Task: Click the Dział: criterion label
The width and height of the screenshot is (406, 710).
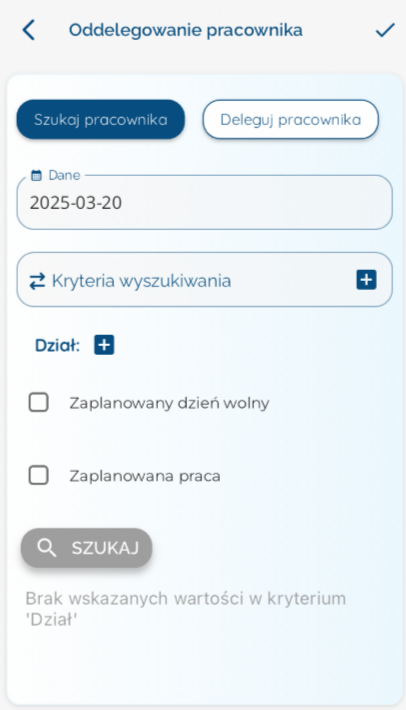Action: 57,345
